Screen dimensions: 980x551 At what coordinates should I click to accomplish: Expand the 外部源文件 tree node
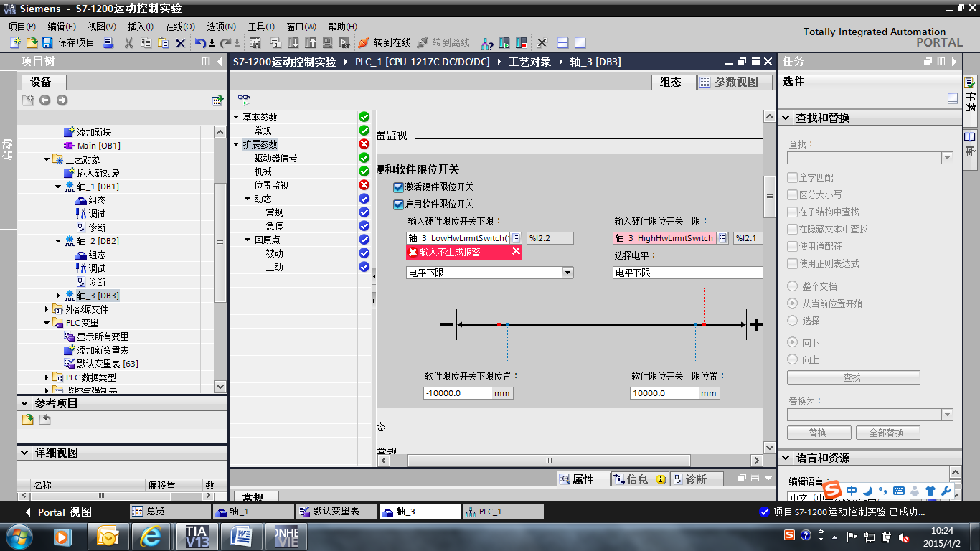pyautogui.click(x=47, y=309)
